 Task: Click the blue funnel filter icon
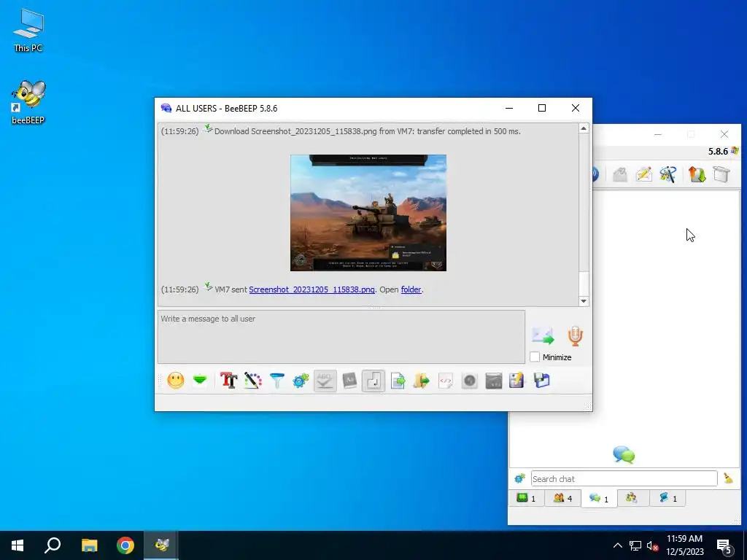(276, 381)
